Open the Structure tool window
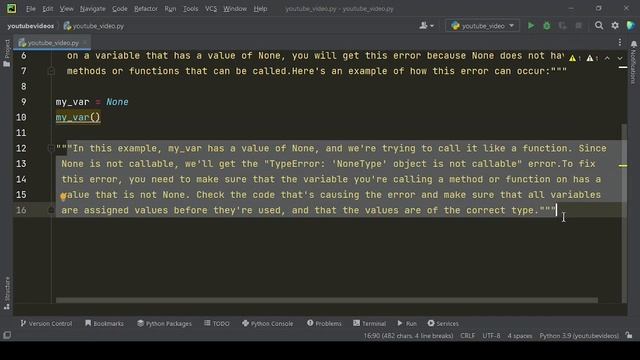Screen dimensions: 640x360 coord(7,293)
